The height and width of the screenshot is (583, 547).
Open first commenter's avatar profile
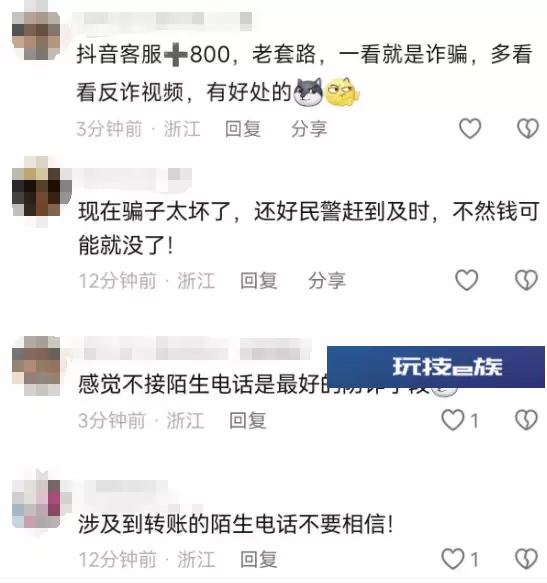pos(36,36)
